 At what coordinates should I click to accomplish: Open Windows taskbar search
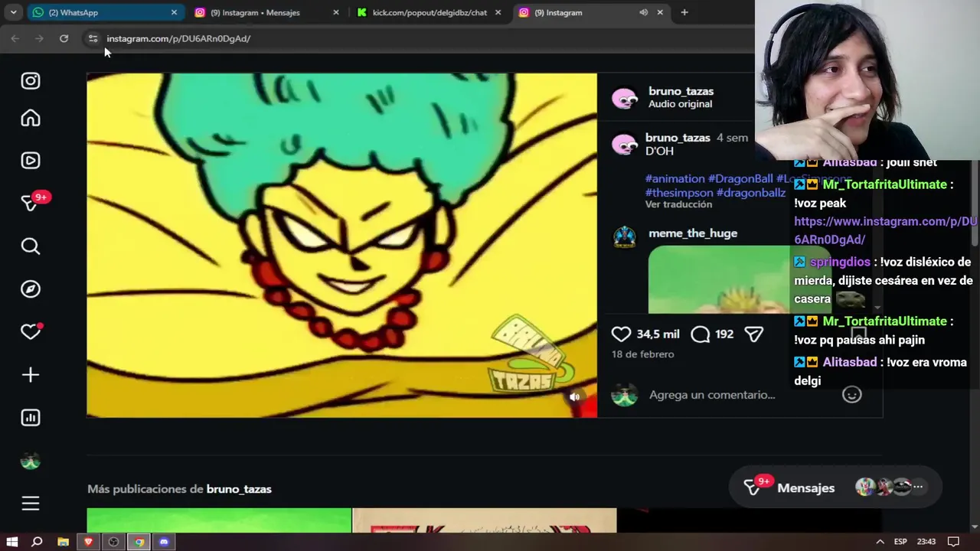[x=37, y=542]
